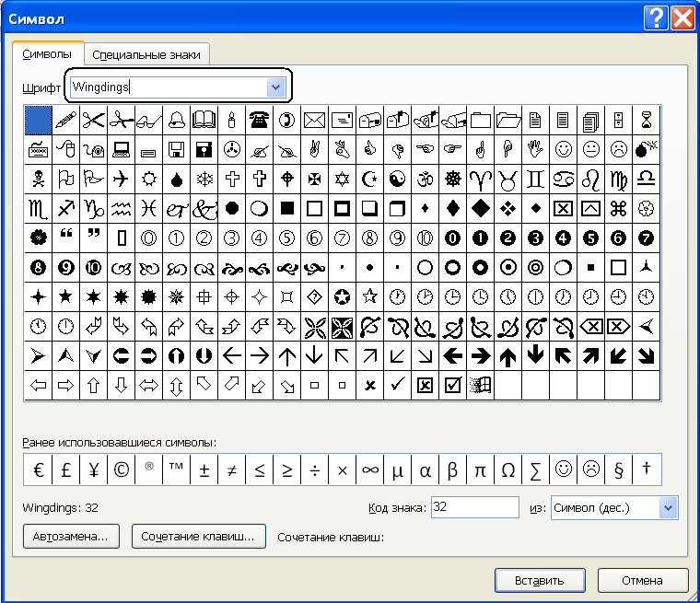Select the bell symbol
This screenshot has height=603, width=700.
click(176, 120)
